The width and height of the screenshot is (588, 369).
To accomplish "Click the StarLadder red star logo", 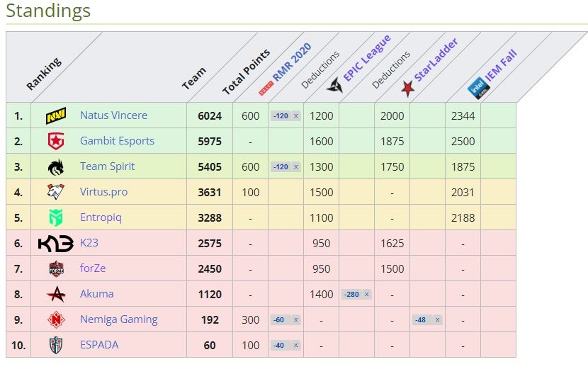I will pyautogui.click(x=407, y=89).
